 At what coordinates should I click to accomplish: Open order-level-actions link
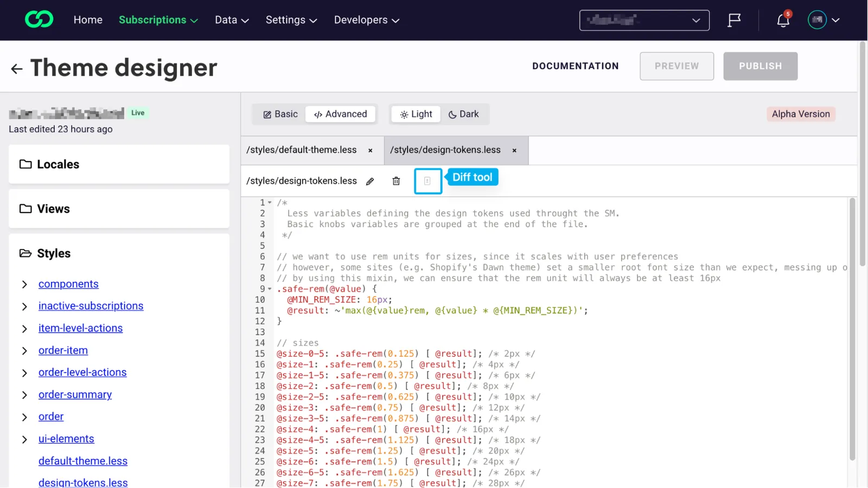82,373
